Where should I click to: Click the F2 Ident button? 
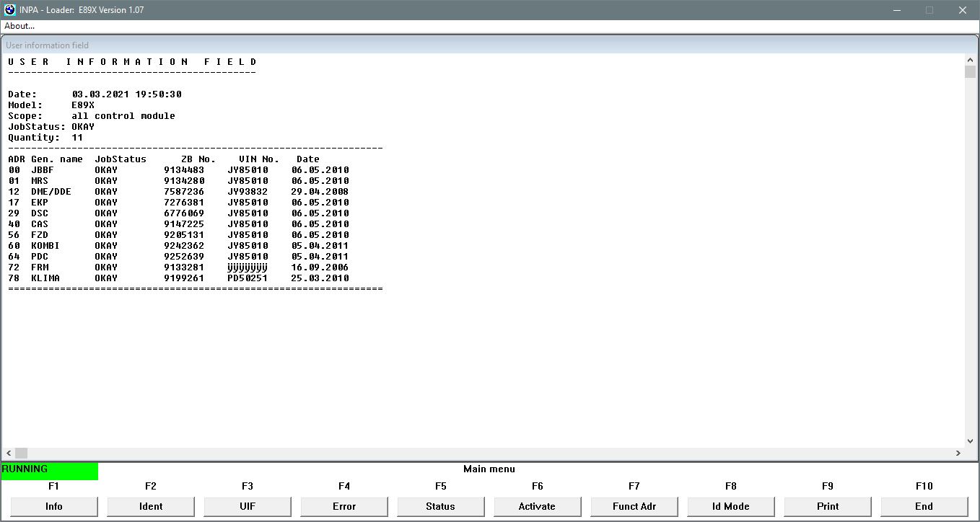[151, 506]
